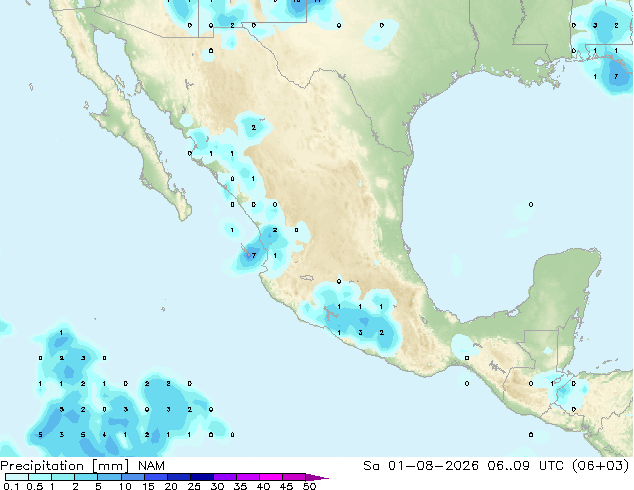Image resolution: width=634 pixels, height=490 pixels.
Task: Click the 30–35 mm violet legend swatch
Action: coord(224,477)
